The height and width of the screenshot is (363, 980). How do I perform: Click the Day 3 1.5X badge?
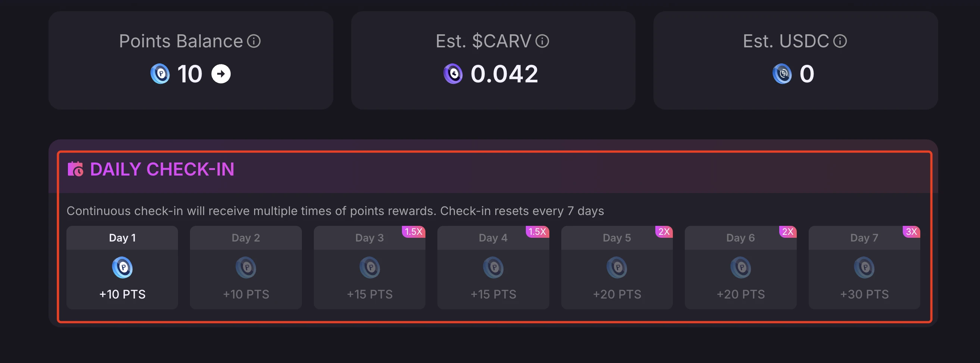[x=413, y=231]
